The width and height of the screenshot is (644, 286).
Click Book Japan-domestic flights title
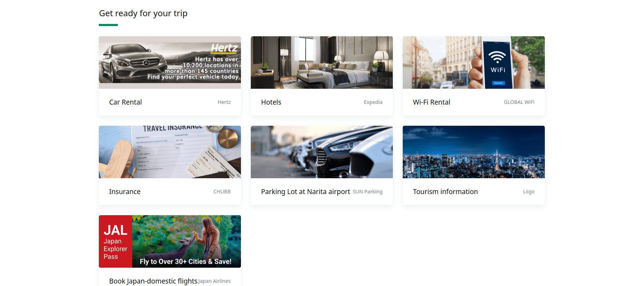(x=153, y=281)
